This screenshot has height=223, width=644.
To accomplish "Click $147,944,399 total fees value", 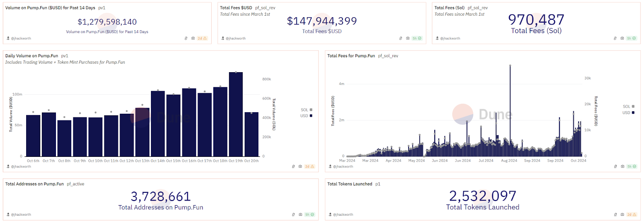I will [322, 21].
